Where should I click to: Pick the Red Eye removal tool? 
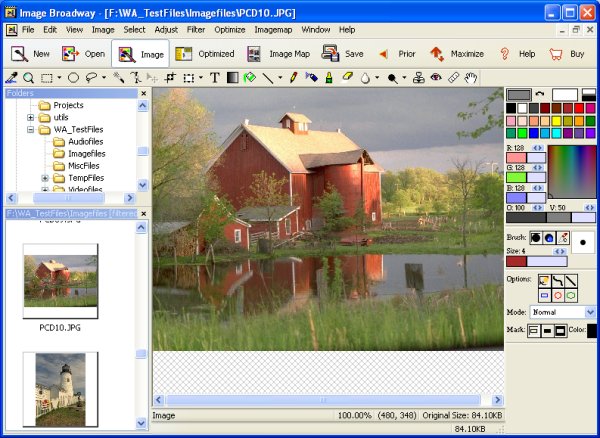[436, 77]
